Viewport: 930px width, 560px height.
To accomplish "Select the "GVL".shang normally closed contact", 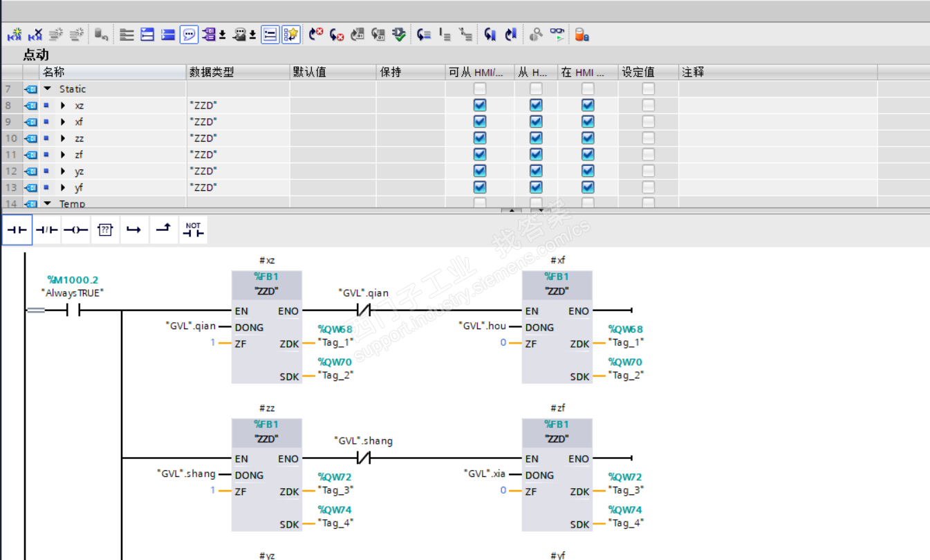I will [363, 458].
